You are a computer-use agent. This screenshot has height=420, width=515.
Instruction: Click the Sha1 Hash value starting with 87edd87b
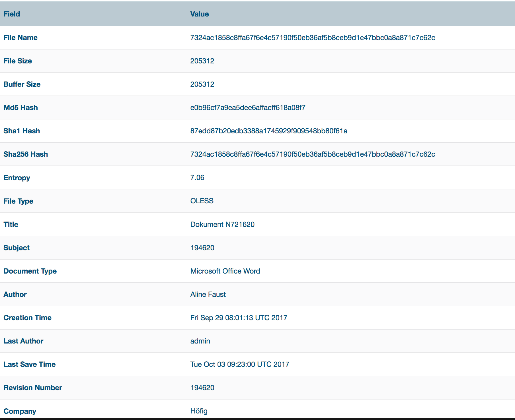coord(268,131)
